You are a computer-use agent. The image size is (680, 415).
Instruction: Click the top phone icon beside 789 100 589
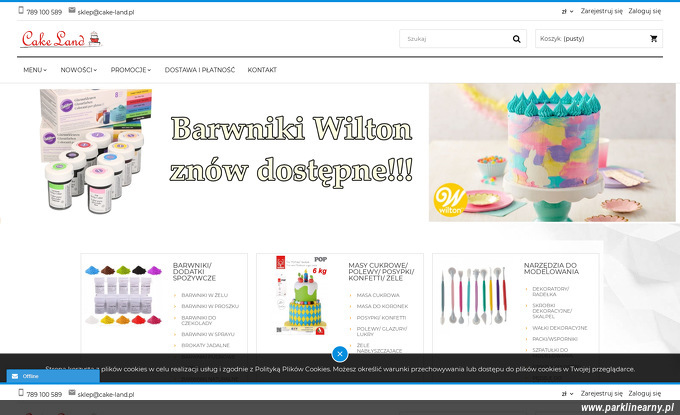tap(21, 10)
